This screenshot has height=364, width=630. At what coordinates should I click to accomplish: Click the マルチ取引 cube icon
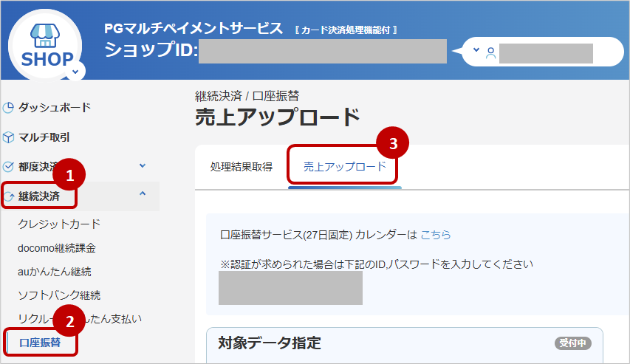click(x=8, y=137)
